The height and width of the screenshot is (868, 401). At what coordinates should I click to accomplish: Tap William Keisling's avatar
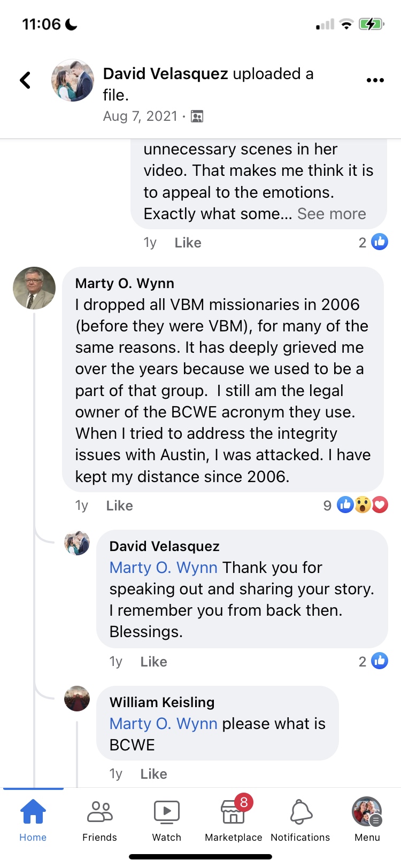pos(77,699)
